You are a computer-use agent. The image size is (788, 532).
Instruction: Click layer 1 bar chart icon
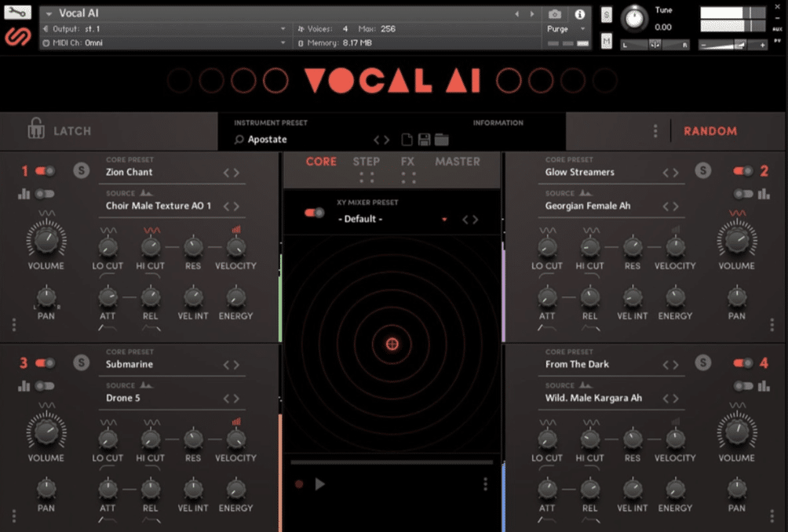point(24,193)
